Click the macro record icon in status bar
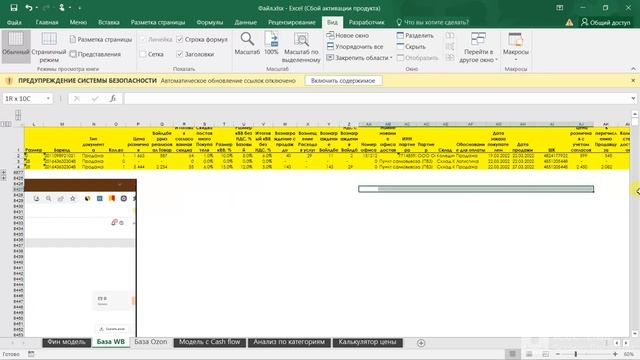This screenshot has width=640, height=360. coord(31,354)
